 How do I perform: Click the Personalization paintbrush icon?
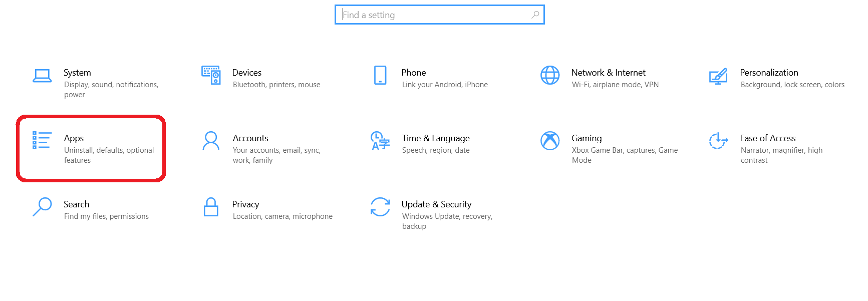(x=718, y=76)
